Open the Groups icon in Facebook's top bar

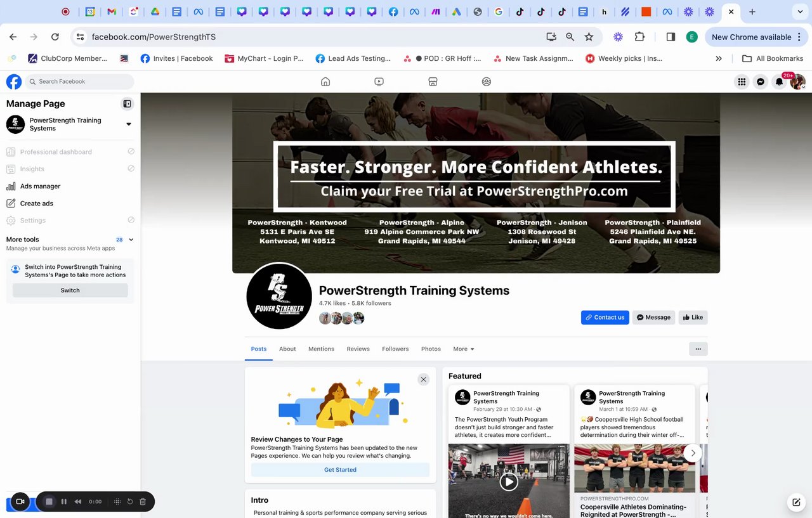tap(487, 81)
